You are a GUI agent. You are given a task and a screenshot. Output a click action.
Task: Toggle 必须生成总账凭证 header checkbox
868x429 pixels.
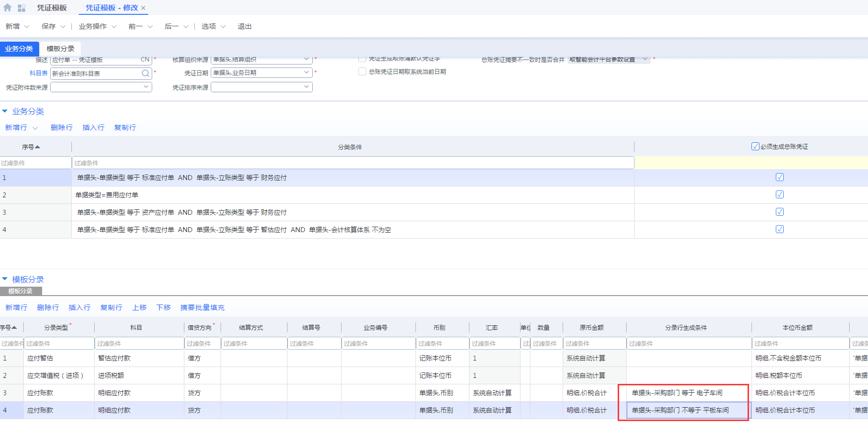point(755,146)
